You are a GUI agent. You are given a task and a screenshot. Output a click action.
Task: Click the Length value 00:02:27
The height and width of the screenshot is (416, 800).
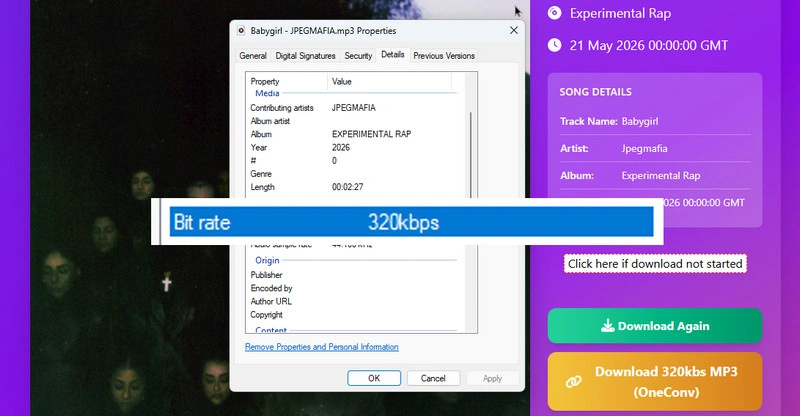tap(347, 187)
